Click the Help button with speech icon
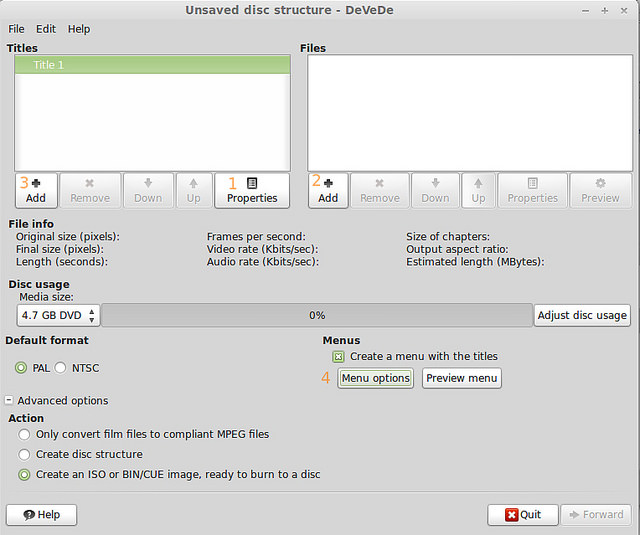This screenshot has height=535, width=640. [41, 515]
